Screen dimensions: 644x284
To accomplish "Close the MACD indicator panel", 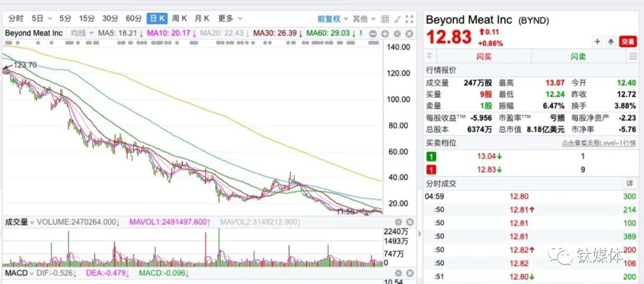I will point(410,273).
